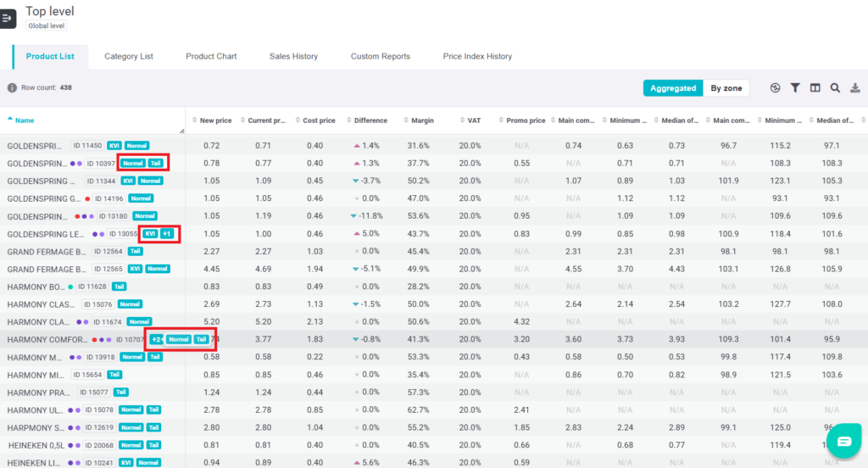Switch view to By zone
Screen dimensions: 868x468
(726, 88)
